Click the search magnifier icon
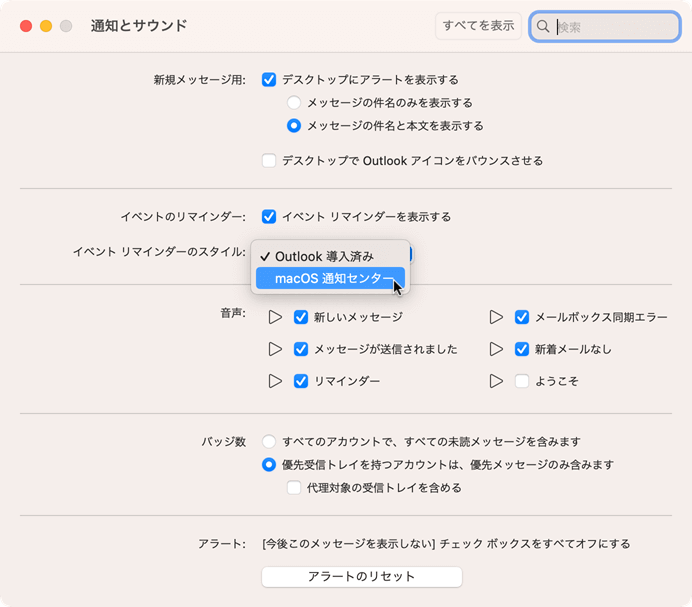This screenshot has width=692, height=607. pos(543,27)
